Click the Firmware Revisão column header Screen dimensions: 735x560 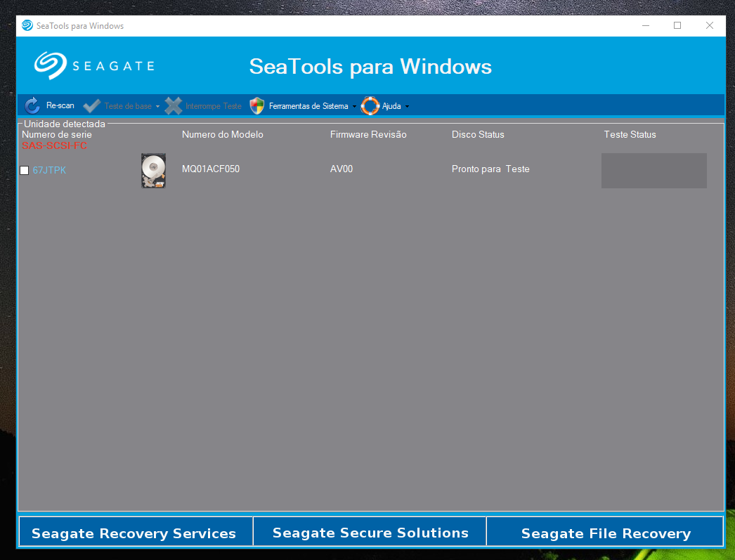(368, 134)
